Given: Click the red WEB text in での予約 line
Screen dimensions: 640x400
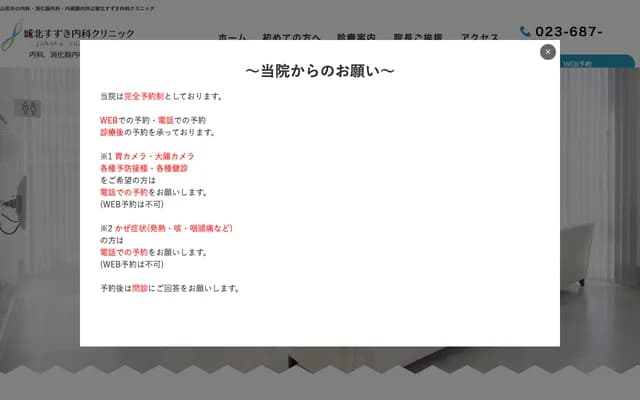Looking at the screenshot, I should point(109,120).
